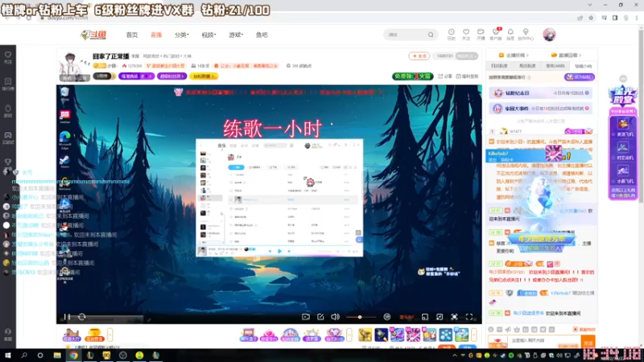
Task: Expand the gift list arrow
Action: (x=474, y=335)
